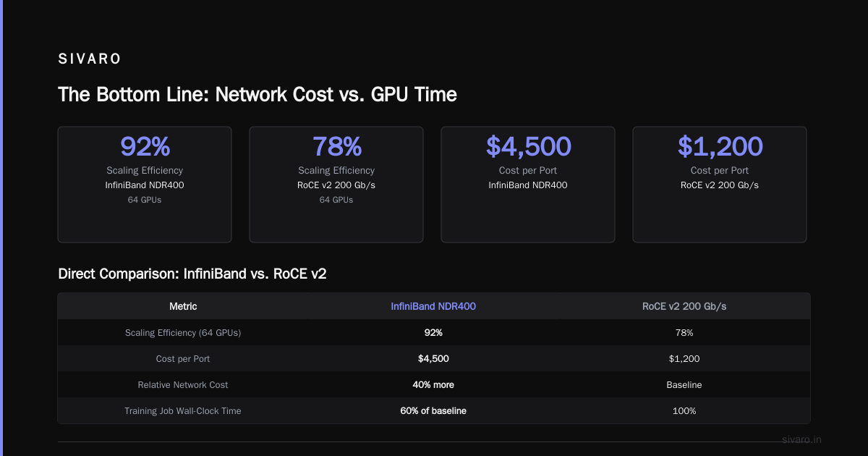Select the Training Job Wall-Clock Time label
This screenshot has width=868, height=456.
pyautogui.click(x=183, y=411)
